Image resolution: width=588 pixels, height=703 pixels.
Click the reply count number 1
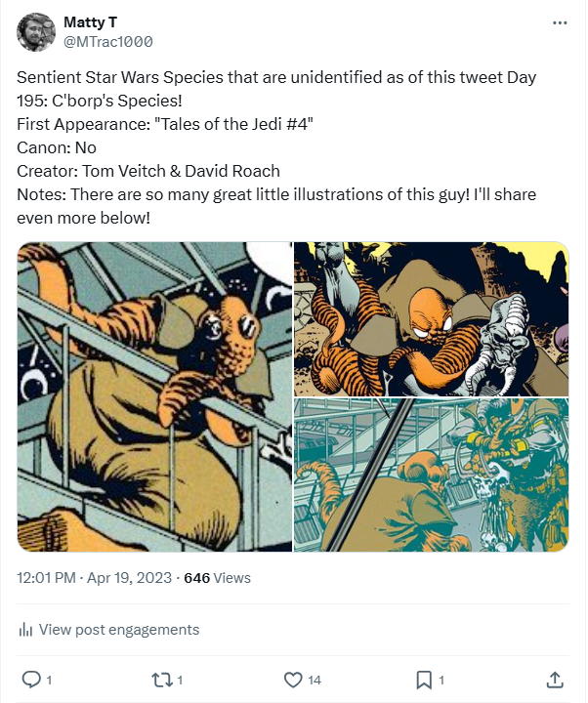[49, 679]
